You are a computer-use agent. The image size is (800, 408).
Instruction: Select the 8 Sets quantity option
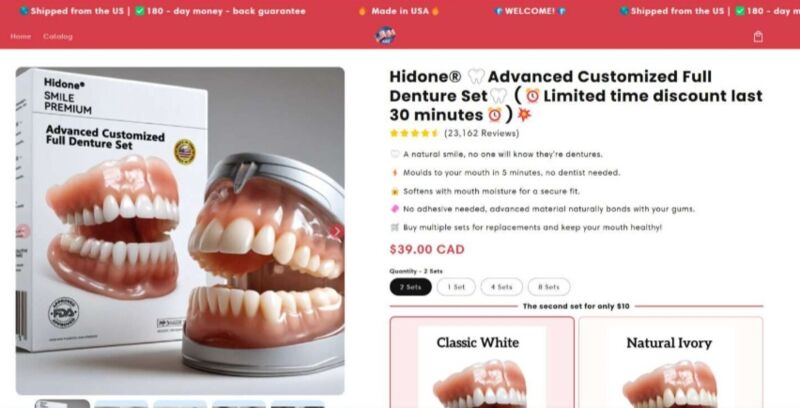(x=548, y=287)
